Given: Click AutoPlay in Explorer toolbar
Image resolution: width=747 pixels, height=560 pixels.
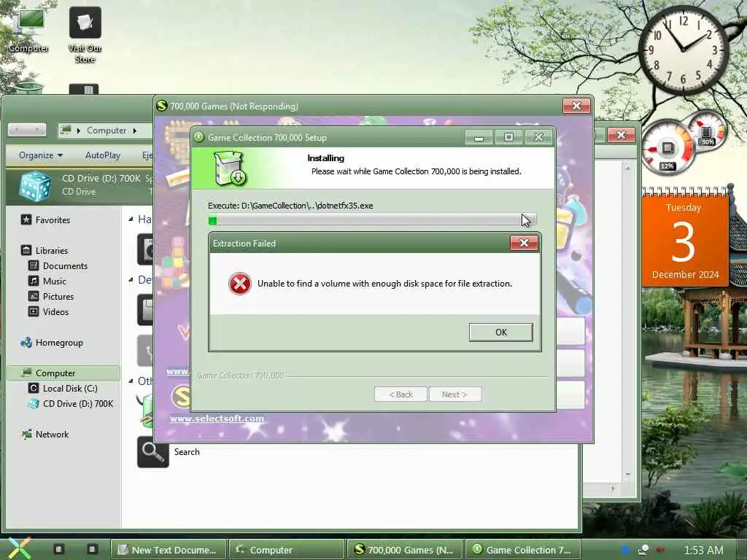Looking at the screenshot, I should point(103,155).
